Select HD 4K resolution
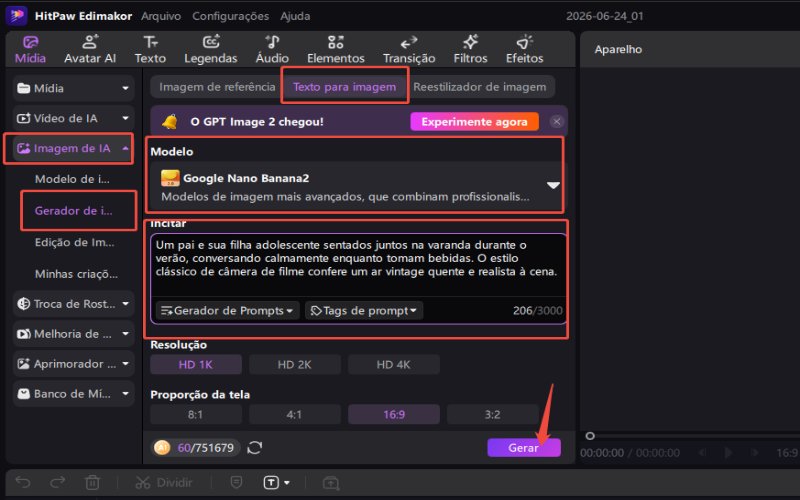The image size is (800, 500). click(393, 365)
